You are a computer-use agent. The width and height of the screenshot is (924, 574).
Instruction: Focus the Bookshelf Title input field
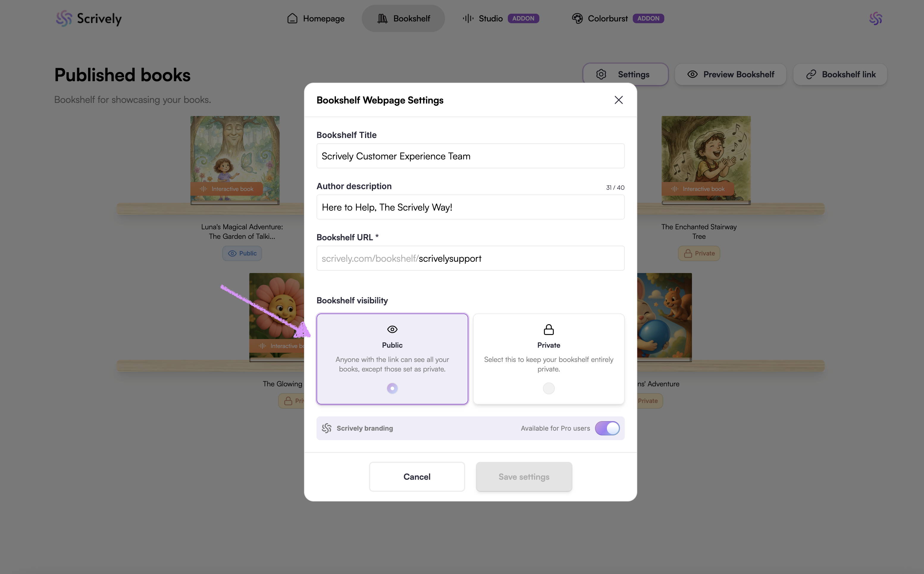click(x=470, y=156)
